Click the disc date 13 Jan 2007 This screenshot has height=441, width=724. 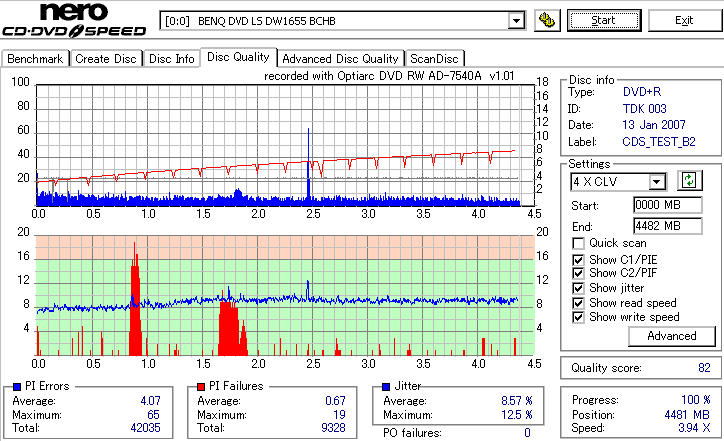(654, 125)
